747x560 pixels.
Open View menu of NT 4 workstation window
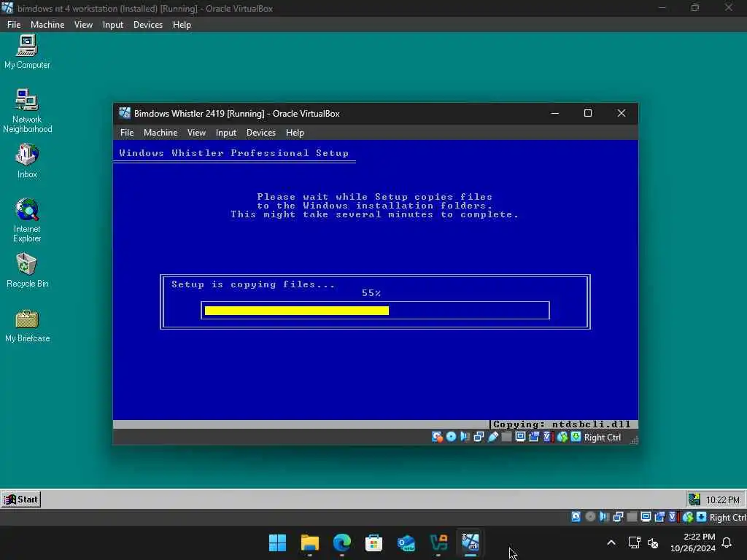[83, 25]
